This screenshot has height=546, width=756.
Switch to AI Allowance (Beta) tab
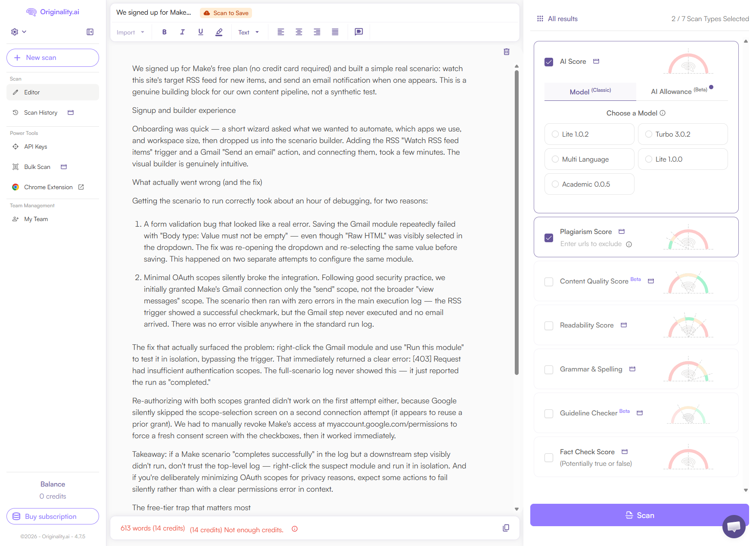coord(682,91)
